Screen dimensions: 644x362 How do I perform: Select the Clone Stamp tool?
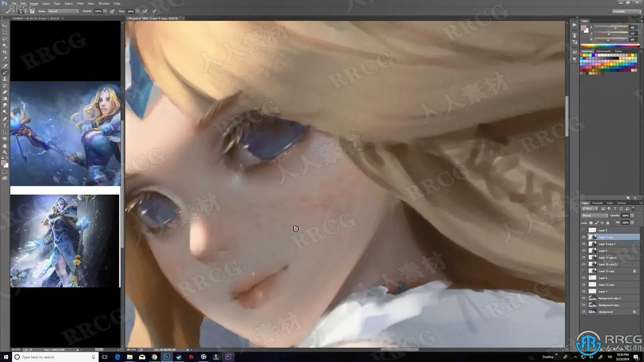[5, 79]
